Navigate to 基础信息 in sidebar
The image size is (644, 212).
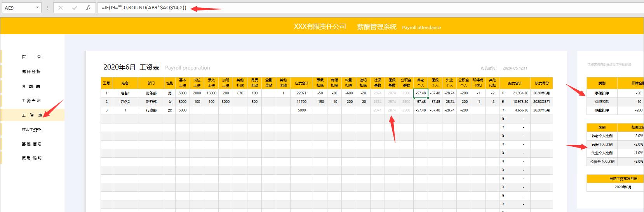tap(31, 144)
